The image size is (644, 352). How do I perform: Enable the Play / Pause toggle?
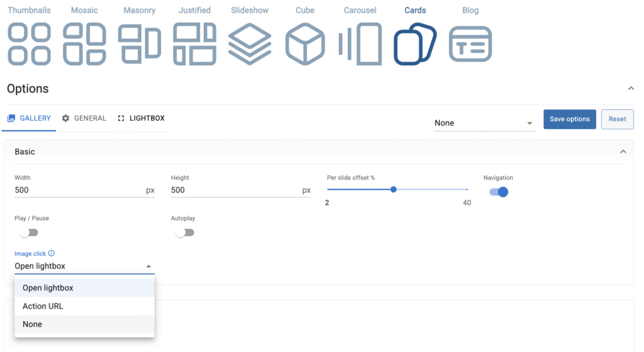pyautogui.click(x=28, y=233)
